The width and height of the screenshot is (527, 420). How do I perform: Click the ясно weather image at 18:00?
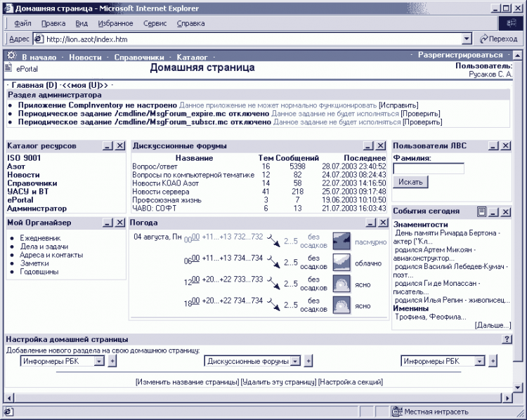point(341,305)
